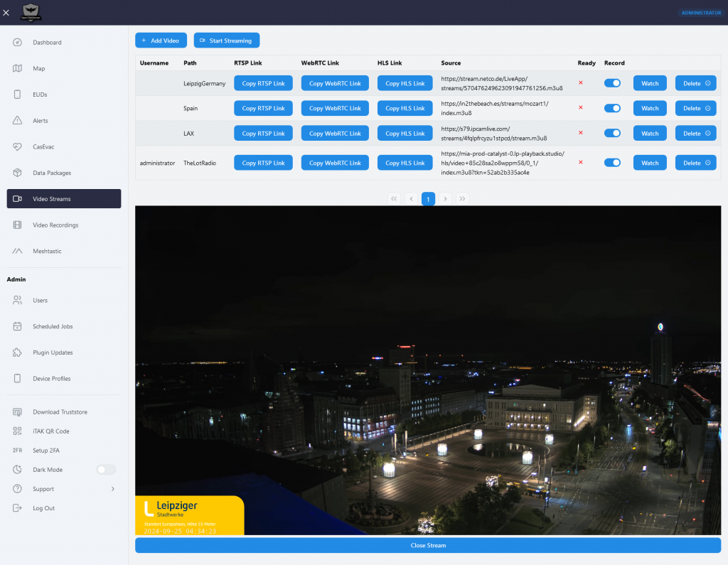Click the EUDs phone icon

point(17,95)
